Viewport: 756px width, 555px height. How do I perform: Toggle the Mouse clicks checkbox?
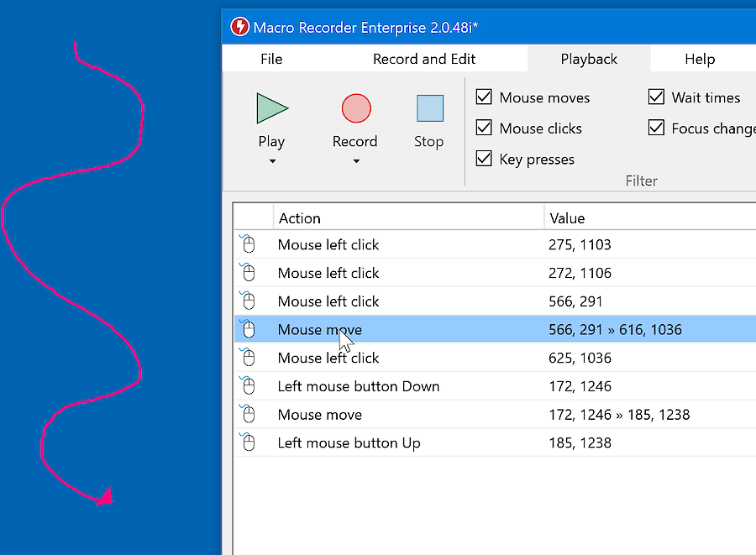point(484,128)
